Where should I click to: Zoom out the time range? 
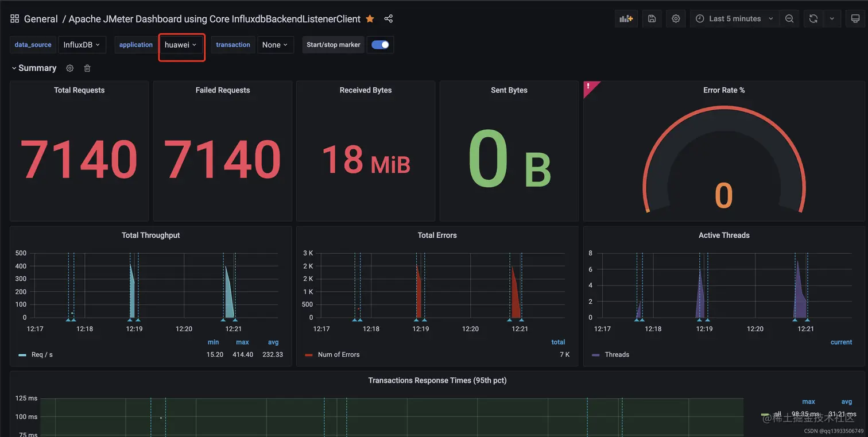789,19
